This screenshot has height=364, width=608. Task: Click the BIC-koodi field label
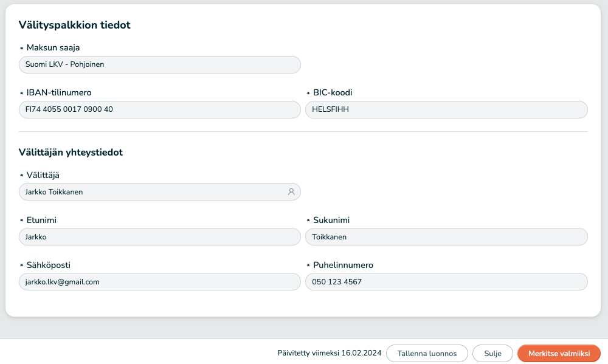(x=333, y=93)
